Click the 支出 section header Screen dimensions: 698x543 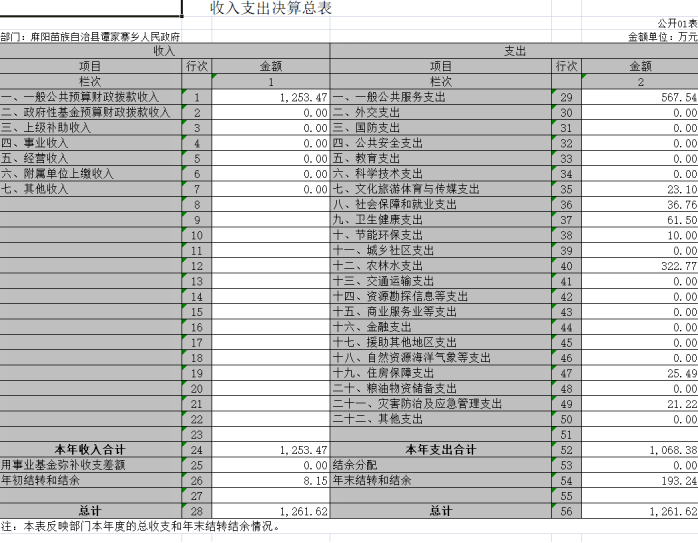tap(514, 50)
